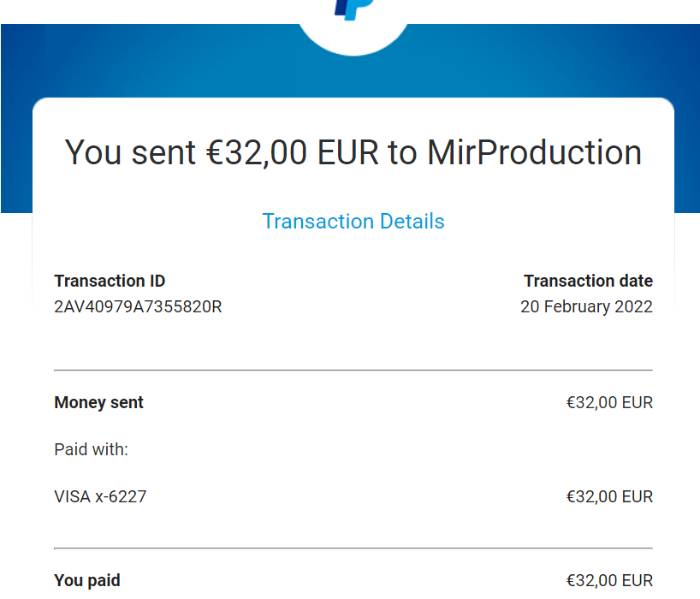
Task: Click the MirProduction recipient name
Action: click(534, 152)
